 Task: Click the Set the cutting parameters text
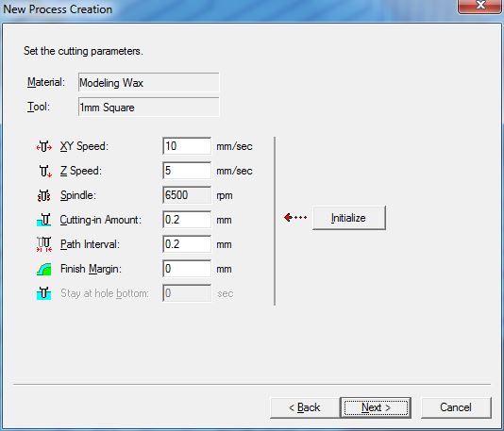tap(83, 51)
